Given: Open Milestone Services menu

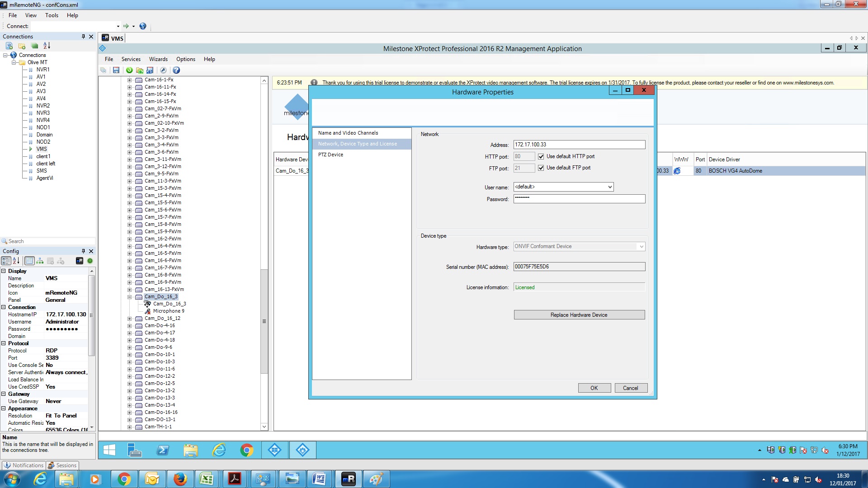Looking at the screenshot, I should pos(131,59).
